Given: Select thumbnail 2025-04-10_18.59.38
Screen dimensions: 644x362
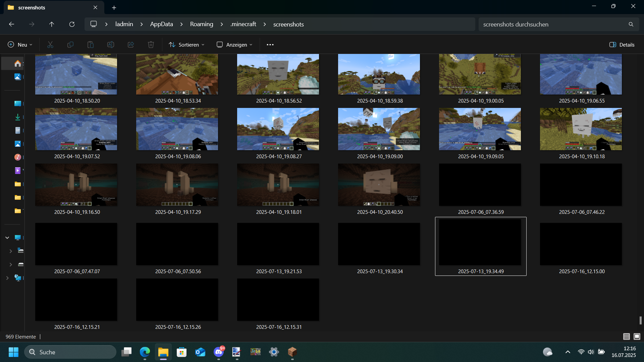Looking at the screenshot, I should tap(379, 74).
